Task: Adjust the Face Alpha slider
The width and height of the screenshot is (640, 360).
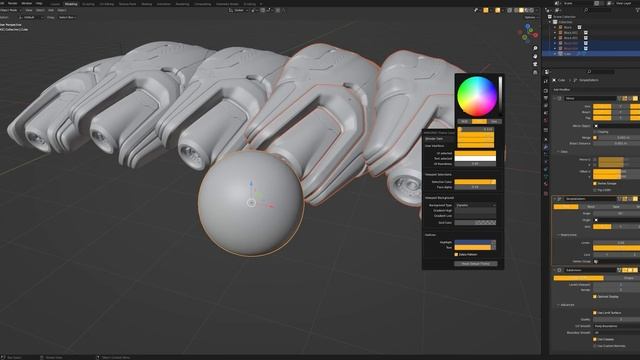Action: pyautogui.click(x=476, y=187)
